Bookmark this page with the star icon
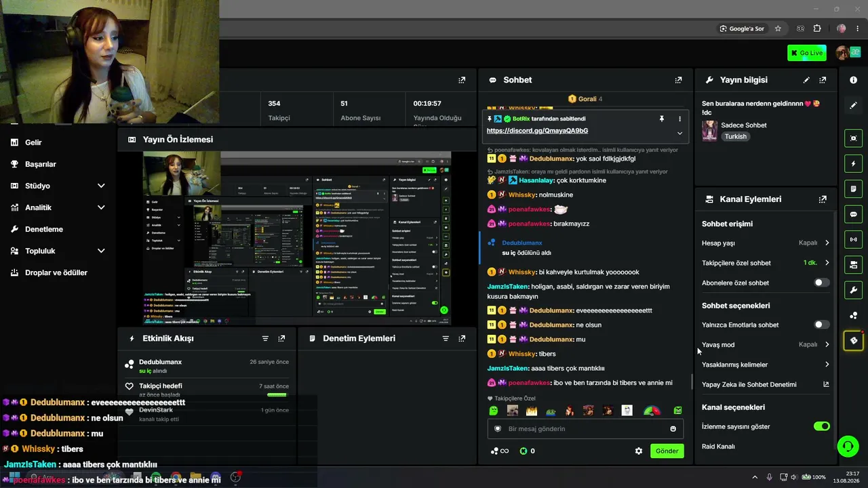868x488 pixels. click(x=778, y=28)
